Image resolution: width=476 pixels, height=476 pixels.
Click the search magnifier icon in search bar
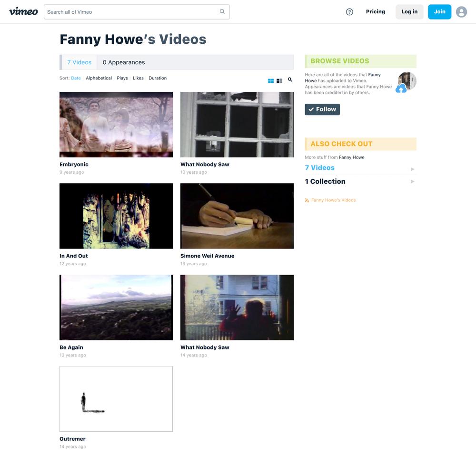(222, 11)
